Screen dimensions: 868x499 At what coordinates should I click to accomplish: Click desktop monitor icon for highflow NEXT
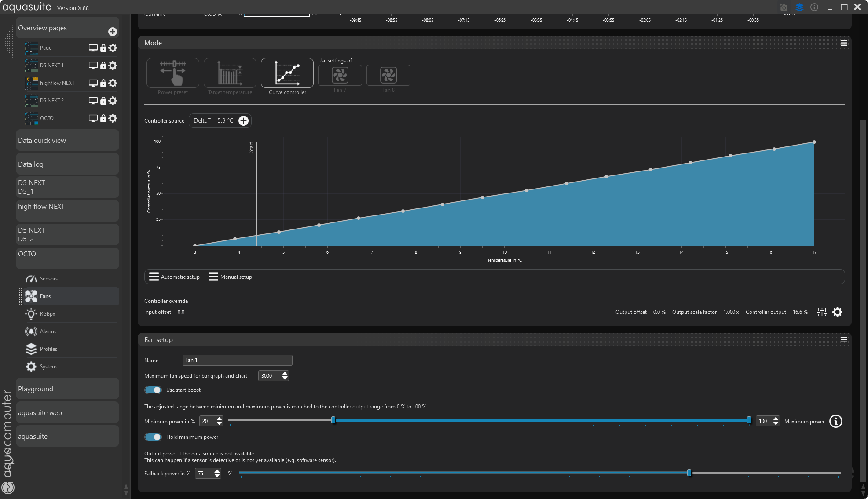click(x=93, y=83)
